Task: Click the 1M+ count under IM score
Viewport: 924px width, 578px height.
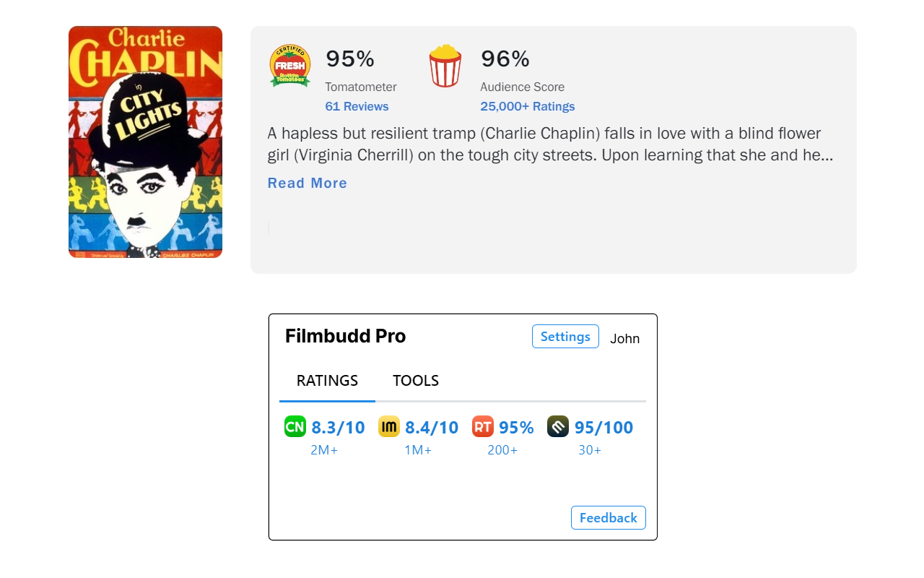Action: tap(419, 449)
